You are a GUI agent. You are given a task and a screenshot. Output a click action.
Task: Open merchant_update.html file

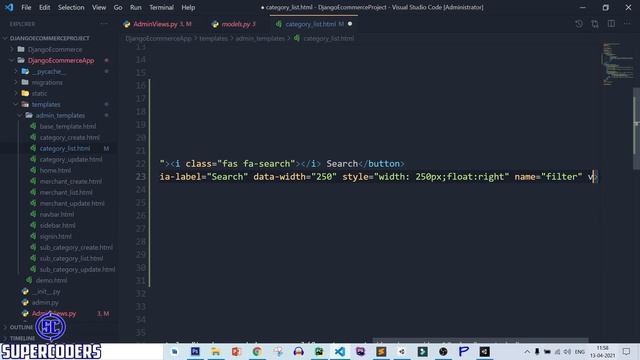click(72, 204)
